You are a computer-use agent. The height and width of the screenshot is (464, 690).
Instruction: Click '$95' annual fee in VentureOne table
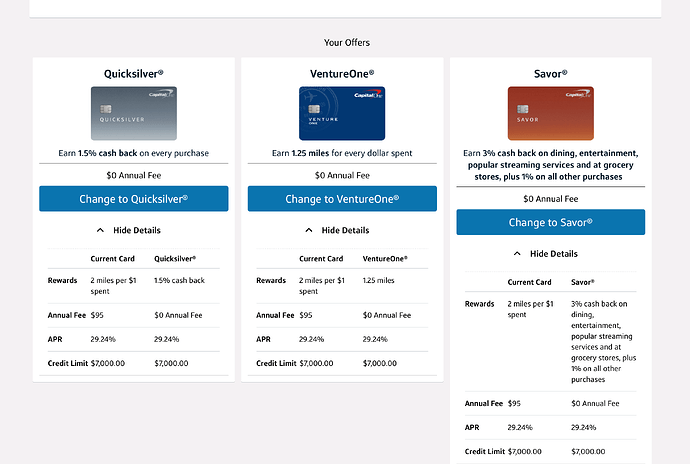click(x=305, y=315)
